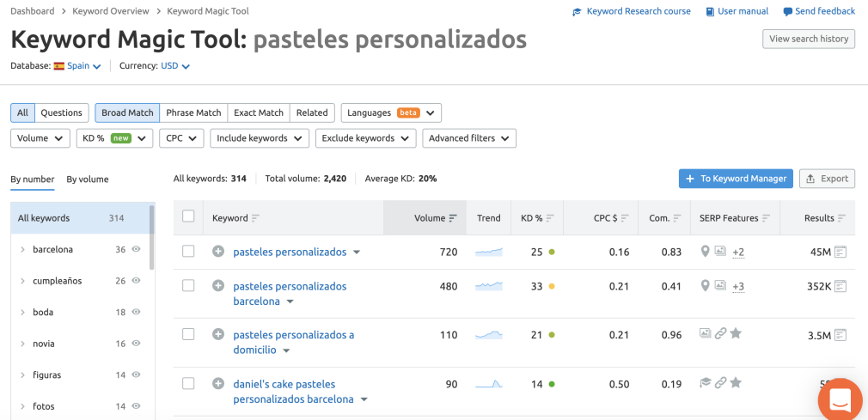The width and height of the screenshot is (868, 420).
Task: Click the Export button
Action: 827,179
